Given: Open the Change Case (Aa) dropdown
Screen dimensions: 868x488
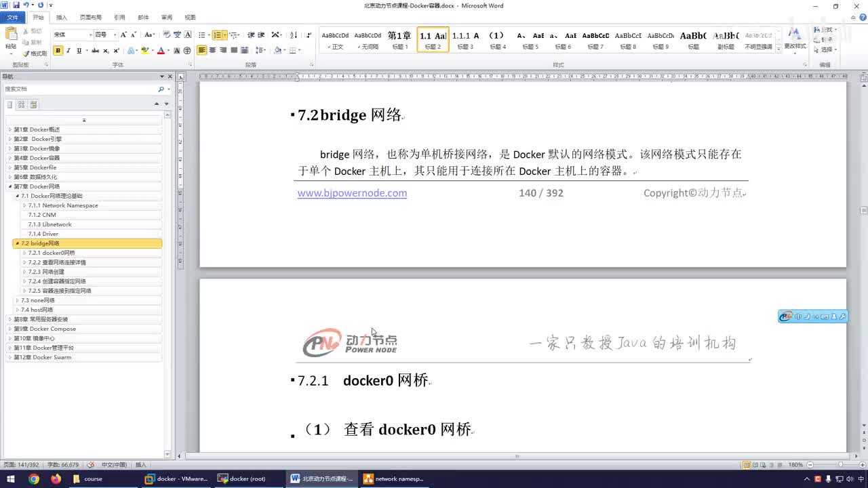Looking at the screenshot, I should click(x=150, y=35).
